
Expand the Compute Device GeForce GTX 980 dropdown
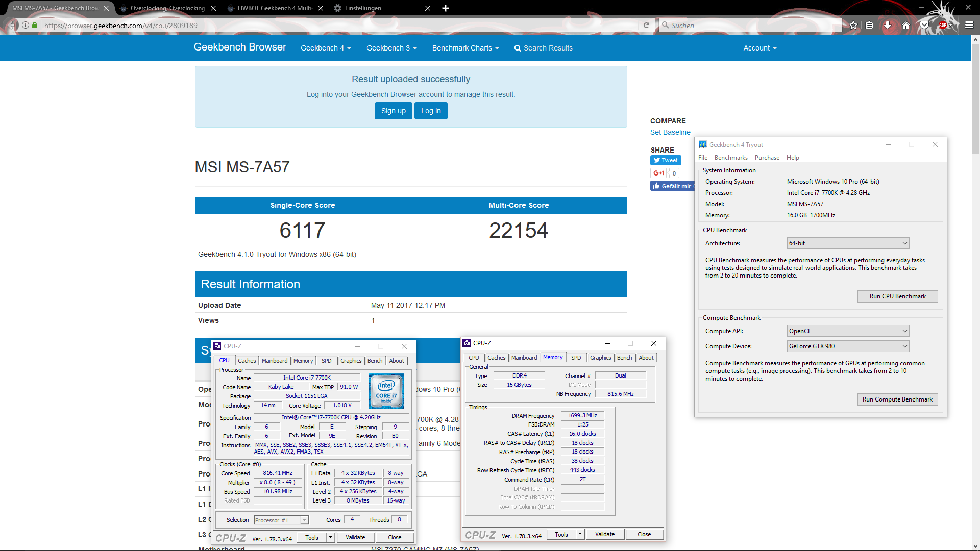pyautogui.click(x=848, y=346)
